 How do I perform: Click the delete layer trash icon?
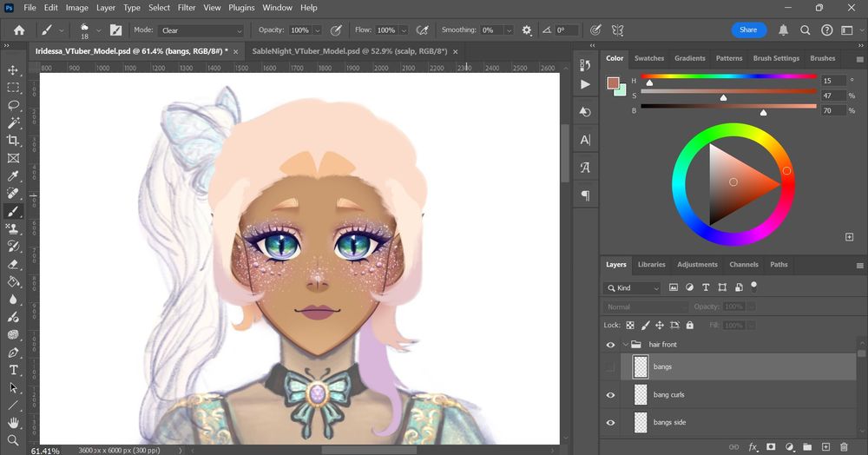point(845,446)
